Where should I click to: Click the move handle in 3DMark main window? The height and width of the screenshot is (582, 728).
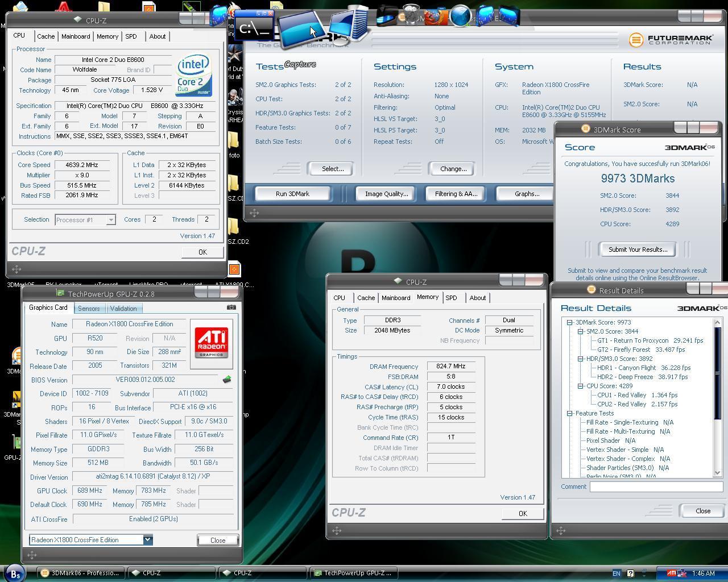(254, 213)
